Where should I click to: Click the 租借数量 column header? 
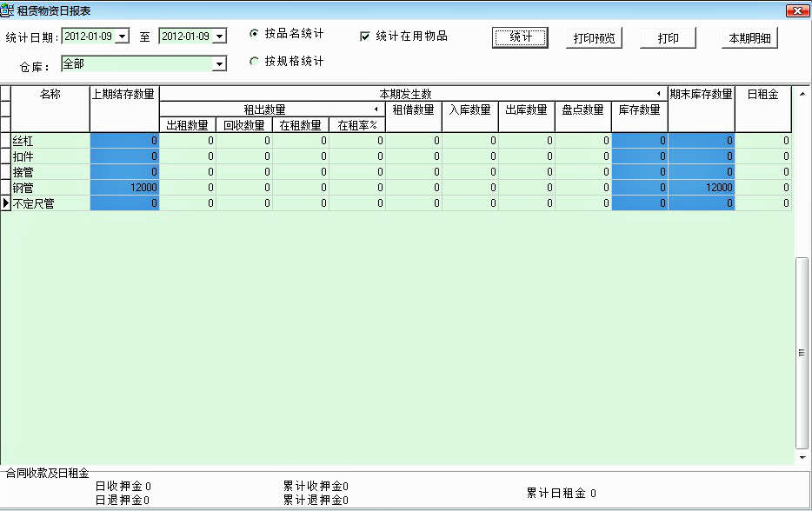(413, 116)
